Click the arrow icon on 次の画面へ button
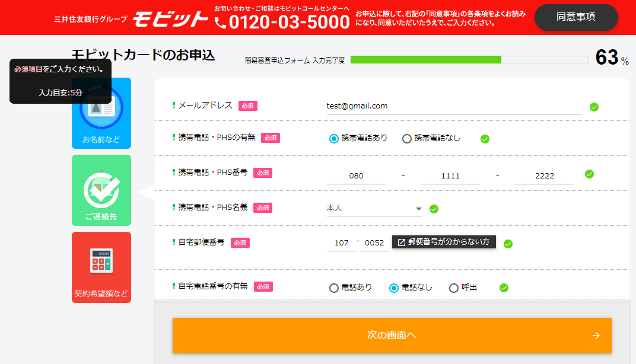 pyautogui.click(x=596, y=336)
